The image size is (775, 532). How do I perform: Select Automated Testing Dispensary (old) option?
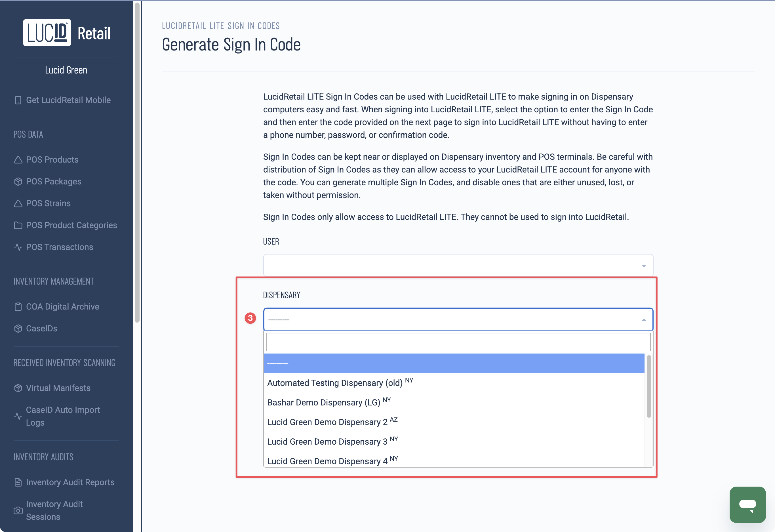point(335,383)
